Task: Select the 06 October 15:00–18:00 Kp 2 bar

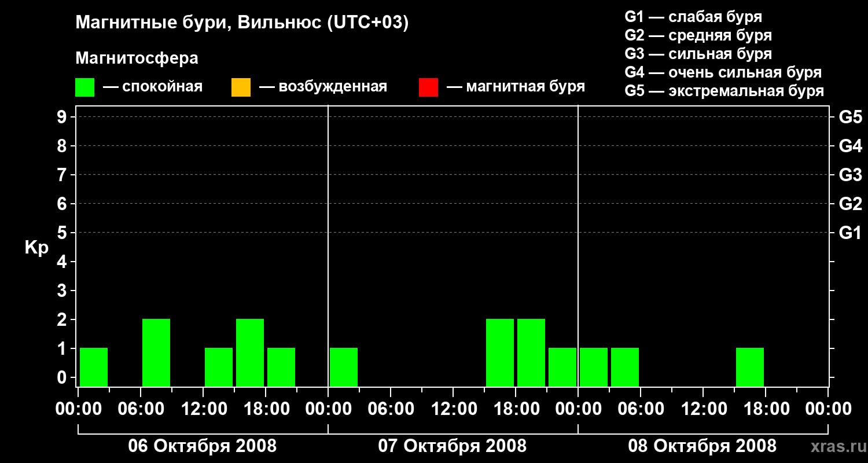Action: coord(250,352)
